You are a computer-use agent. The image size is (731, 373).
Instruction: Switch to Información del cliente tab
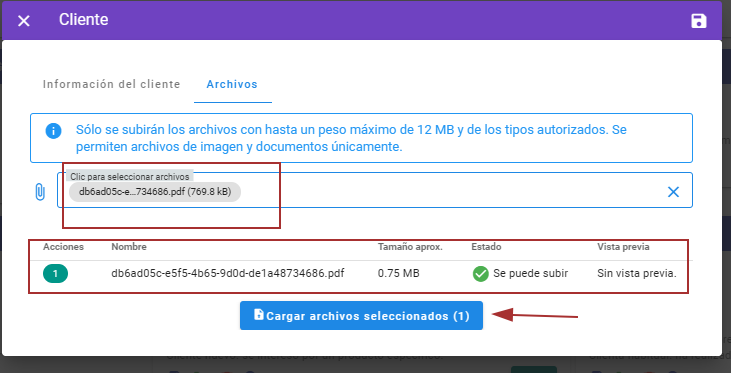pos(111,84)
